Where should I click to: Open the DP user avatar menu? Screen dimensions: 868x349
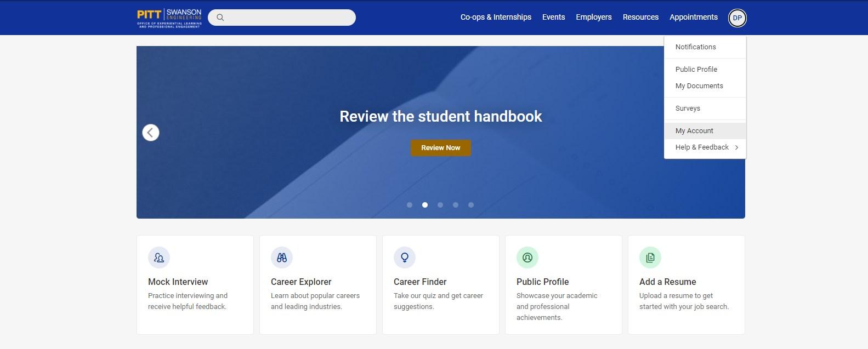(x=737, y=18)
